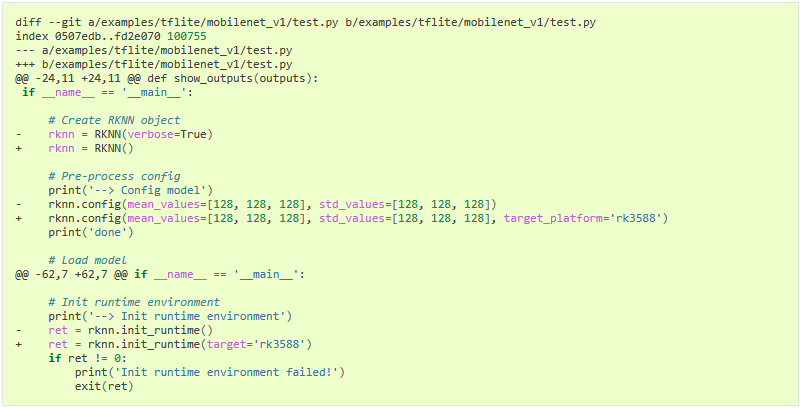Click the file mode 100755 text

tap(186, 37)
